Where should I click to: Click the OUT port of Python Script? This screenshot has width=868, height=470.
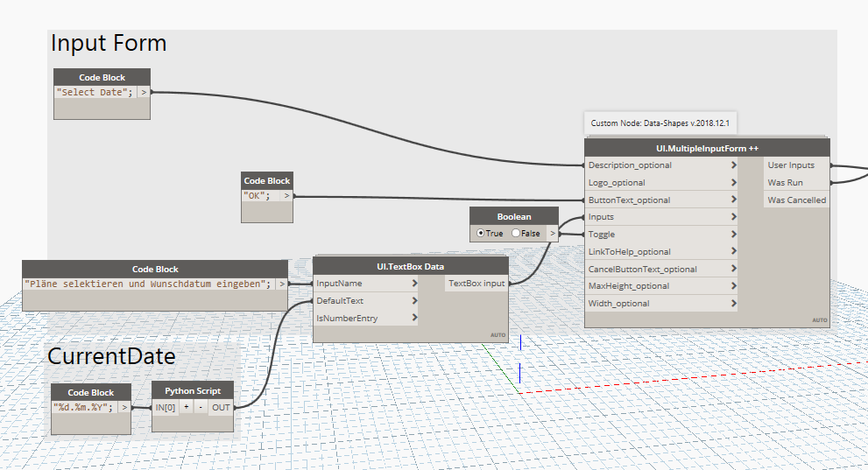[221, 407]
